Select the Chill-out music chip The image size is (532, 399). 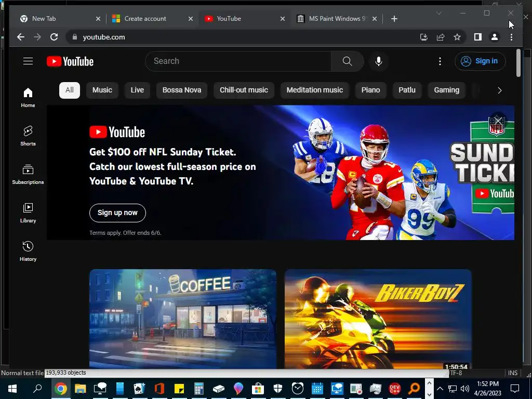point(244,90)
